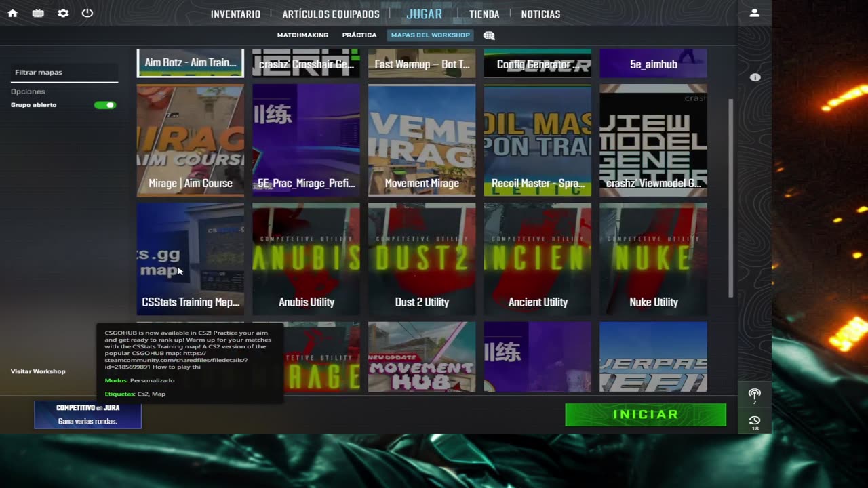Select the Movement Hub map thumbnail
The width and height of the screenshot is (868, 488).
pyautogui.click(x=422, y=357)
